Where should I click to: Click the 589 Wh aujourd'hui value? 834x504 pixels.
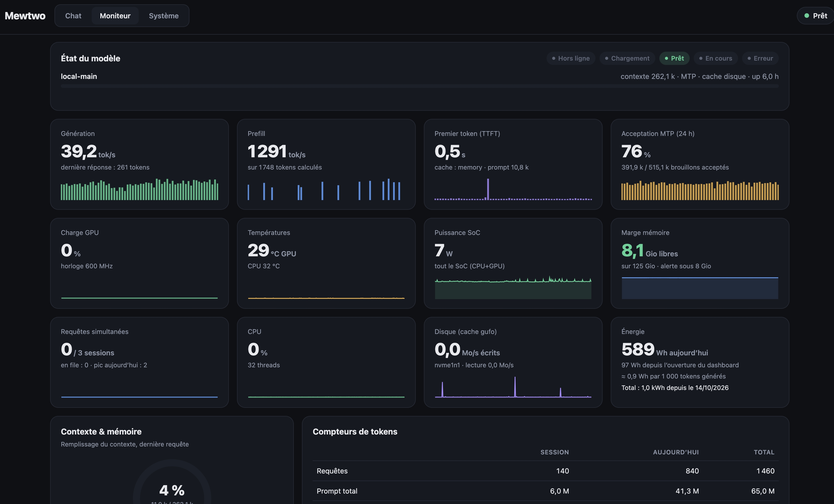664,350
